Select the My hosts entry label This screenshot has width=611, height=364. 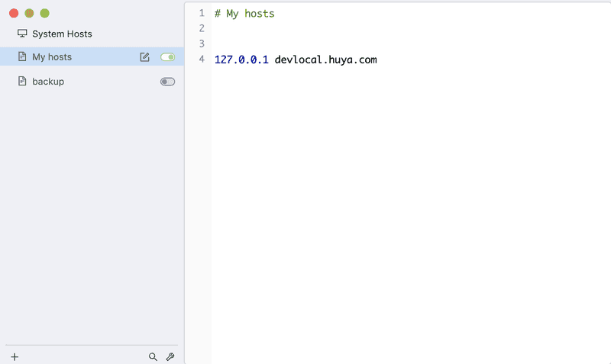(52, 57)
